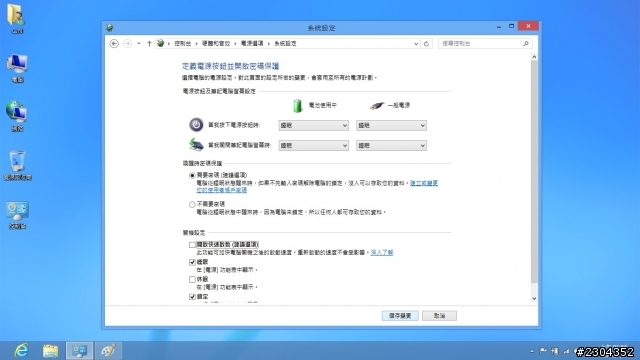Click the scrollbar down arrow
The height and width of the screenshot is (360, 640).
pos(534,299)
